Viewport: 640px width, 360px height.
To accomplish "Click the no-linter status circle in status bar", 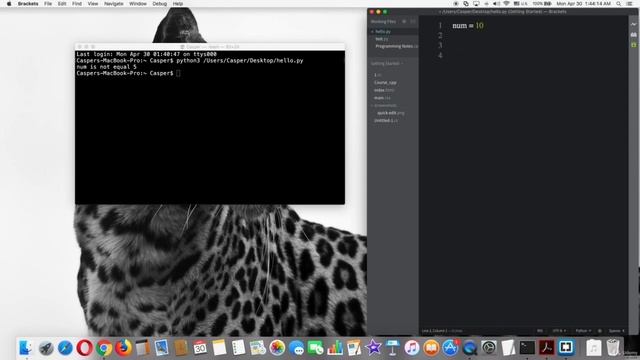I will [x=600, y=331].
